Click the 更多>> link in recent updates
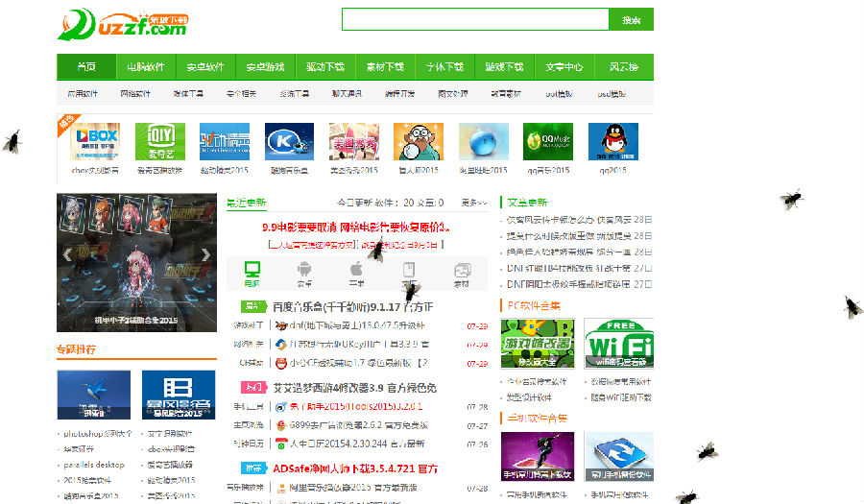Screen dimensions: 864x504 pyautogui.click(x=474, y=203)
